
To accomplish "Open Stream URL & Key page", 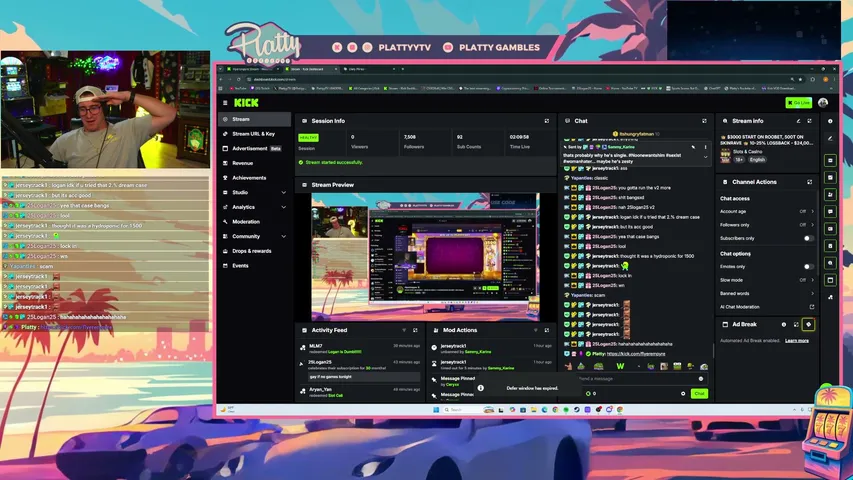I will click(x=255, y=134).
